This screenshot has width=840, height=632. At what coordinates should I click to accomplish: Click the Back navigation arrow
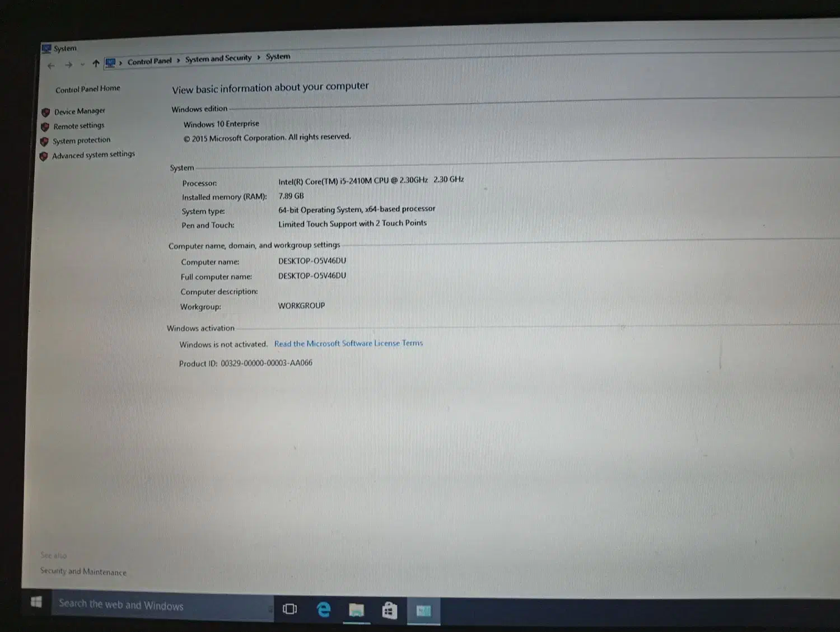(x=52, y=65)
